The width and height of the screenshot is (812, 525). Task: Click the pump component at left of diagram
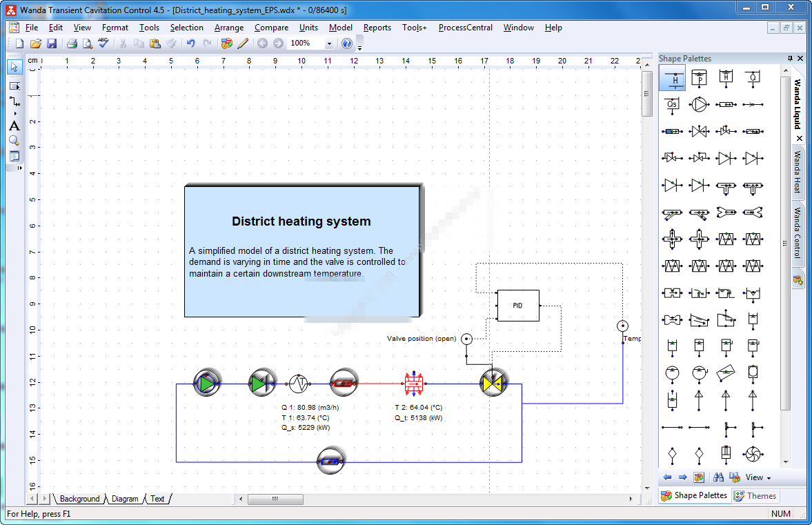tap(207, 384)
